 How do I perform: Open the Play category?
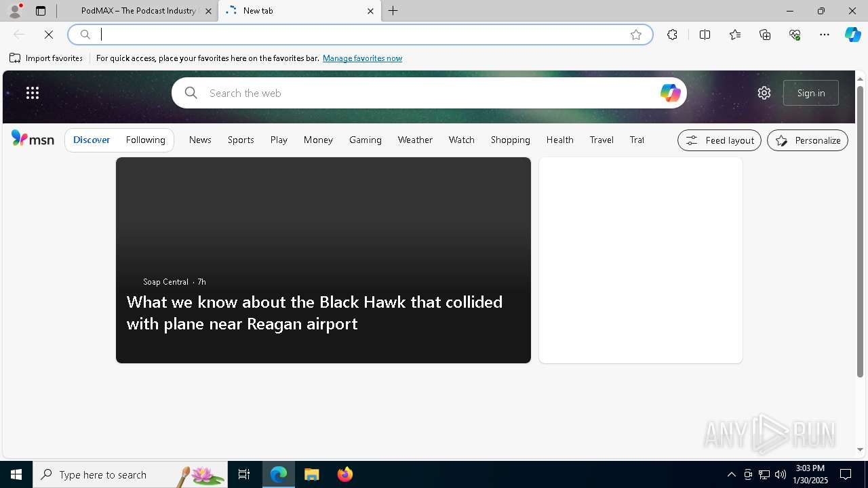click(x=279, y=140)
